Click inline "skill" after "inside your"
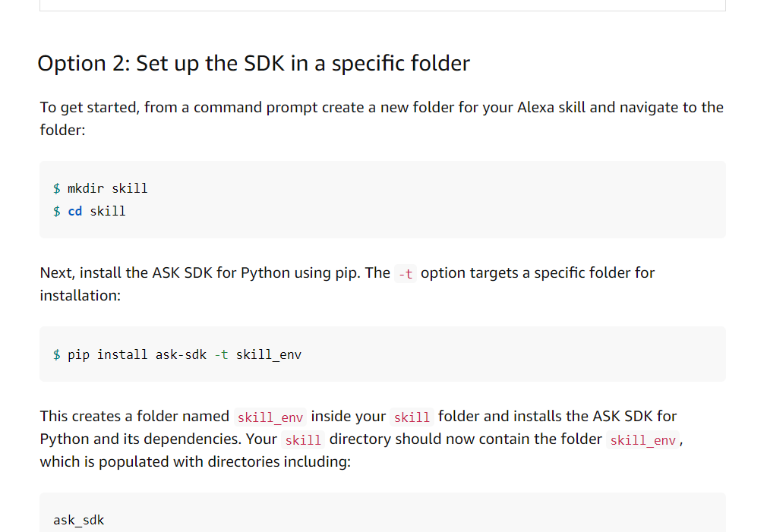The image size is (767, 532). [x=412, y=417]
